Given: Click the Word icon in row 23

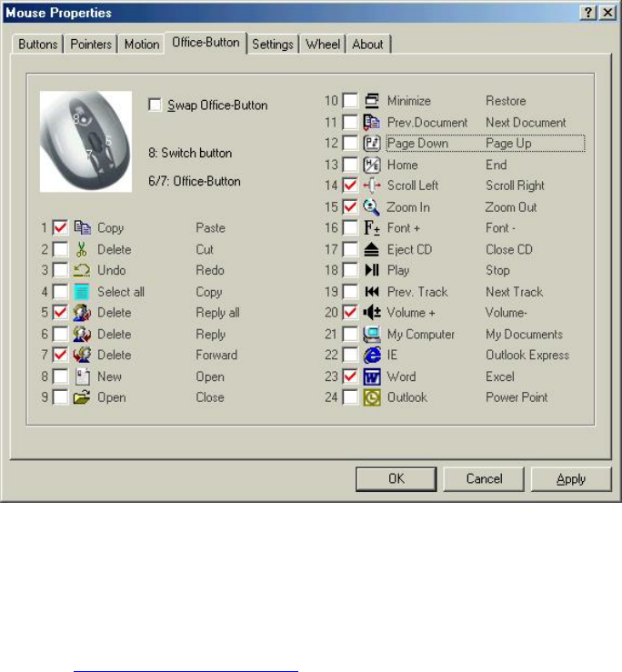Looking at the screenshot, I should click(x=372, y=376).
